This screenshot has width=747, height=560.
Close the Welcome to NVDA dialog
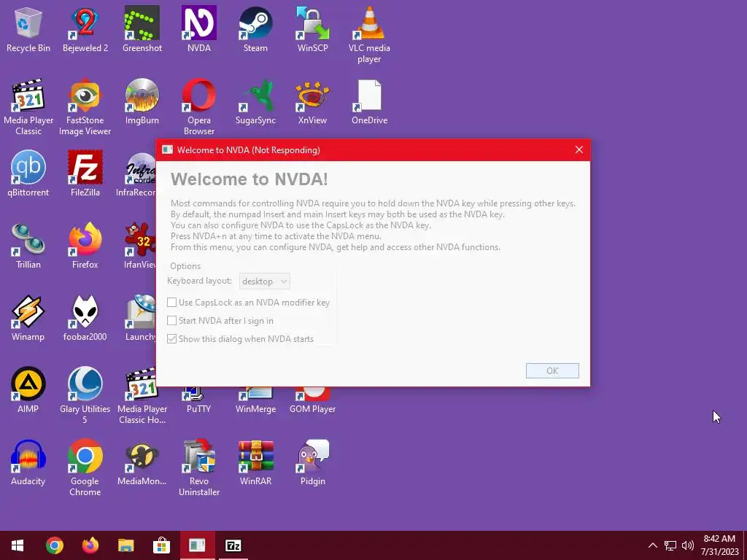[x=578, y=150]
